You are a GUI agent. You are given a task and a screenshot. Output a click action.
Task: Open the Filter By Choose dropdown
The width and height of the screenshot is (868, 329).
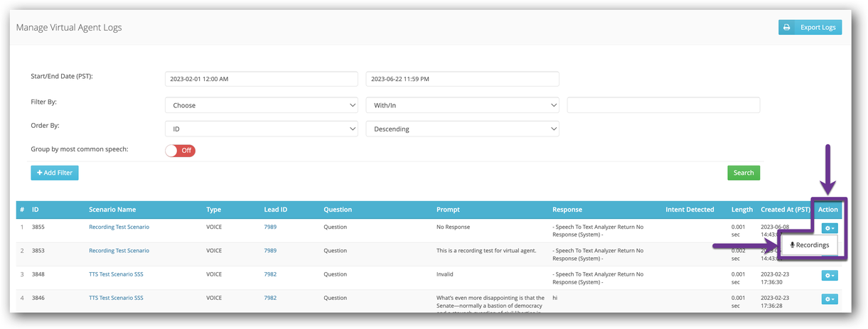click(x=261, y=105)
